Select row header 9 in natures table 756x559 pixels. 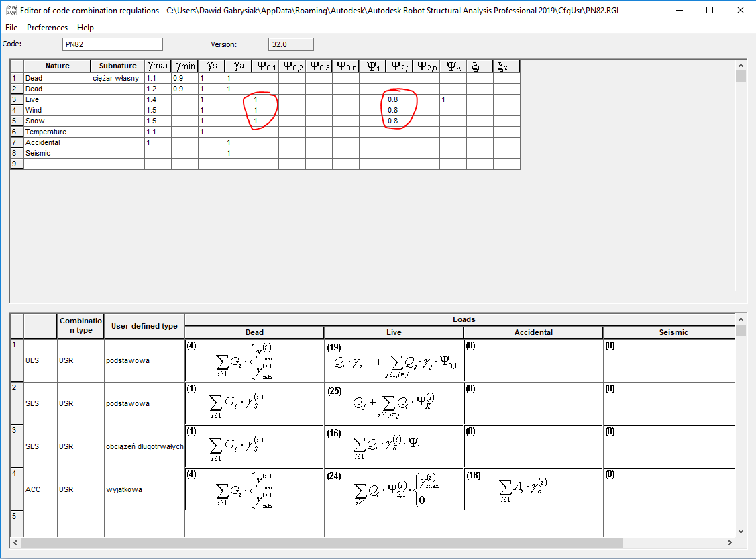coord(16,164)
